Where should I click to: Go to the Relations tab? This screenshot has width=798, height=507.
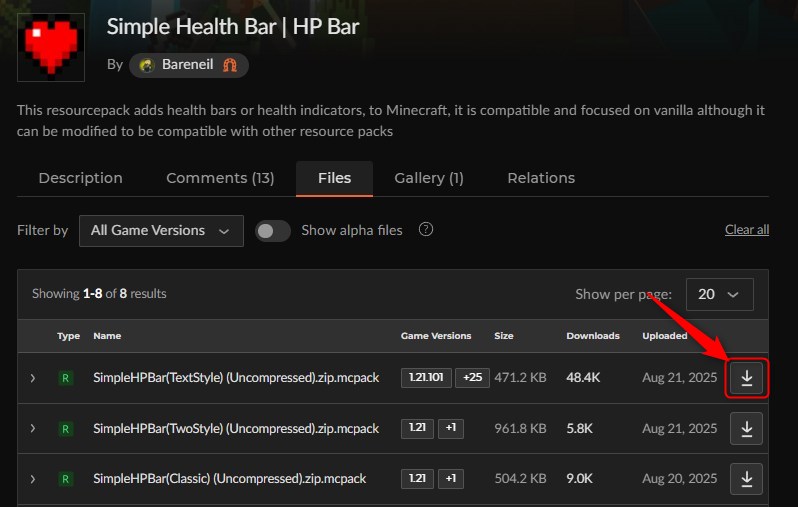coord(541,178)
